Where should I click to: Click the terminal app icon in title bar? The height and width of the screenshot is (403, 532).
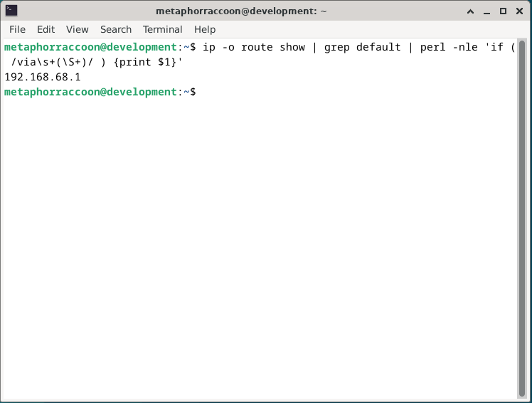click(11, 11)
